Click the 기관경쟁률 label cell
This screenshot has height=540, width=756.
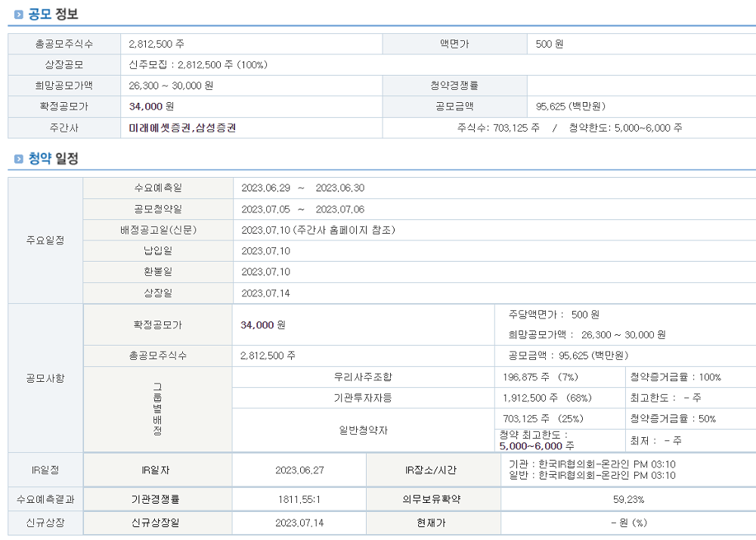pos(158,499)
